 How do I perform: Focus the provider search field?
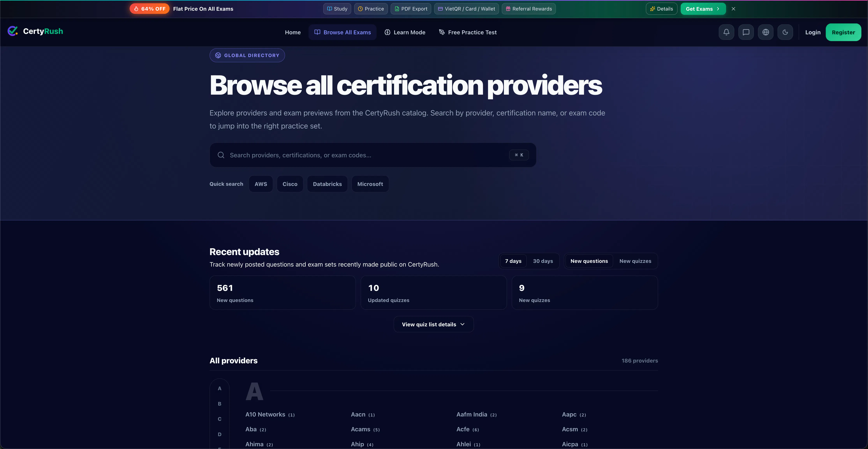(373, 155)
